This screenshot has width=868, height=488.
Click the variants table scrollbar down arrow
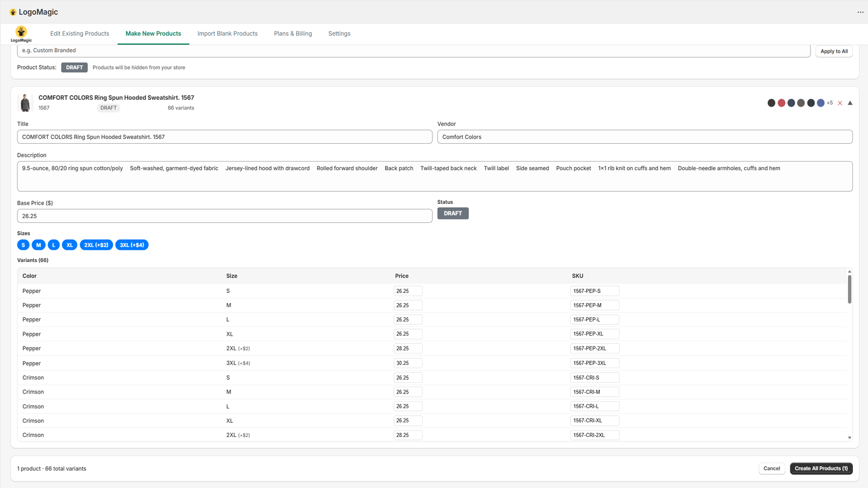(849, 437)
